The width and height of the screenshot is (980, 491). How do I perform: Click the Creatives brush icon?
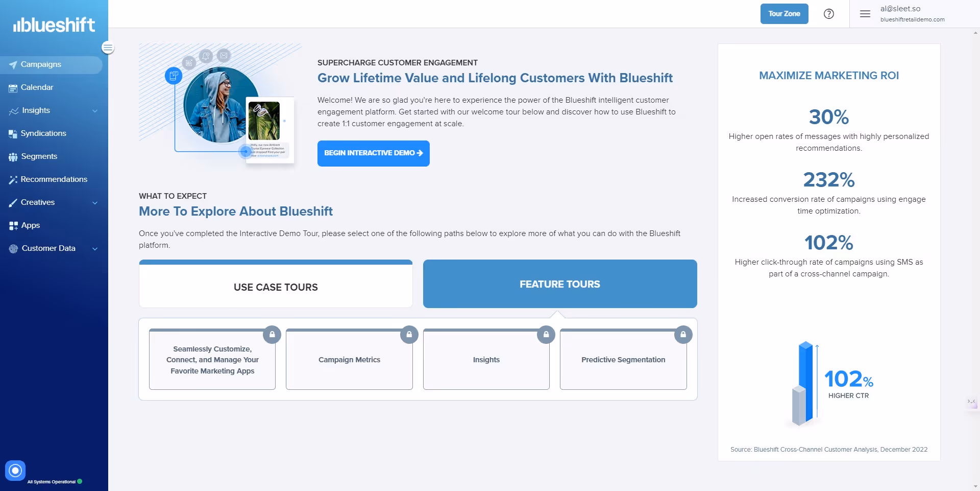(x=13, y=203)
